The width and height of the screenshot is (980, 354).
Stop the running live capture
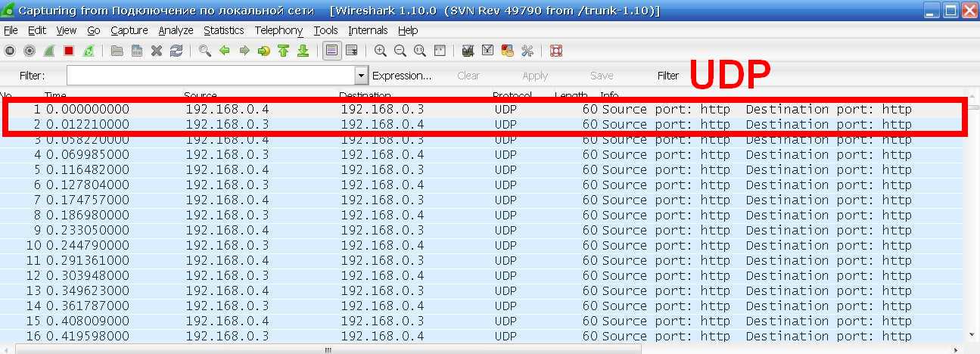click(x=69, y=51)
